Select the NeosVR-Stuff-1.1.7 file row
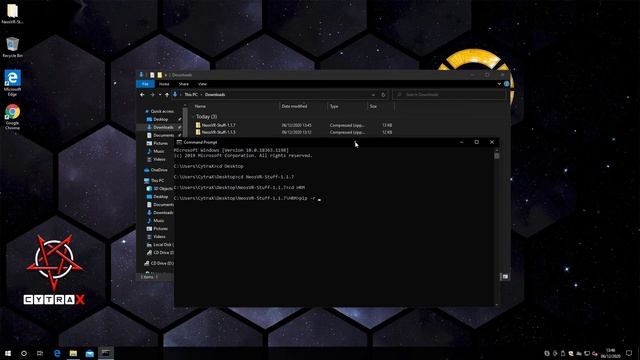This screenshot has width=640, height=360. pos(294,125)
